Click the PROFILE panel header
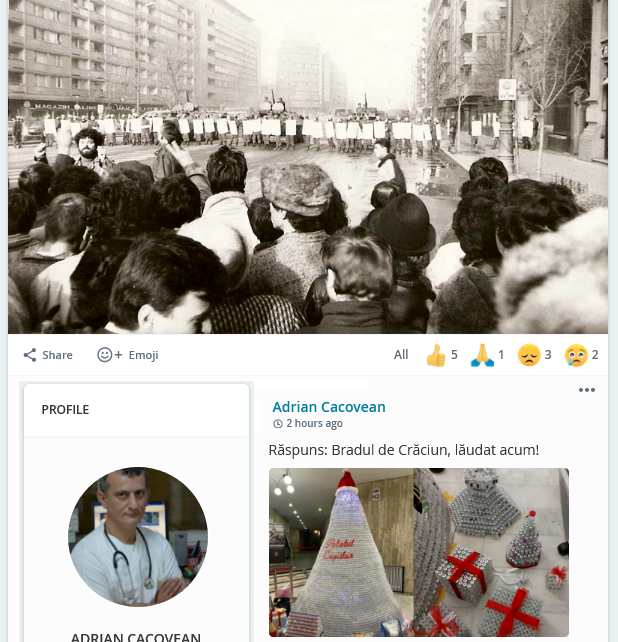 136,410
